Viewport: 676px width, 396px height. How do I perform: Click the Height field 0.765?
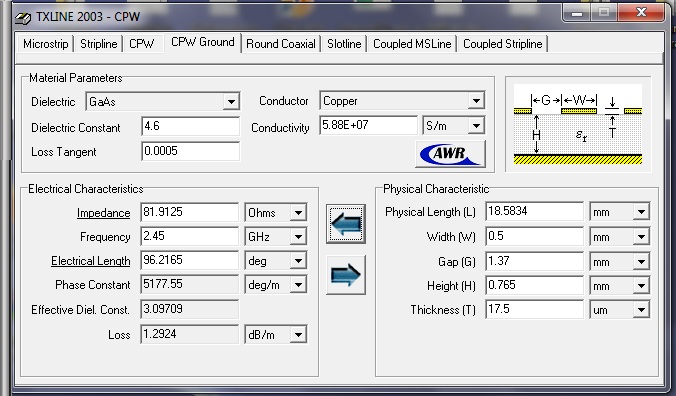(x=534, y=286)
